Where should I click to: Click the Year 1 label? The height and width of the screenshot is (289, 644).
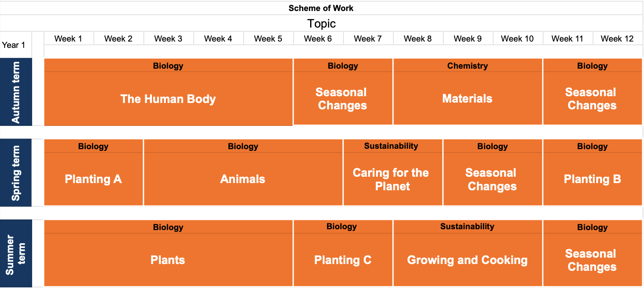click(14, 45)
